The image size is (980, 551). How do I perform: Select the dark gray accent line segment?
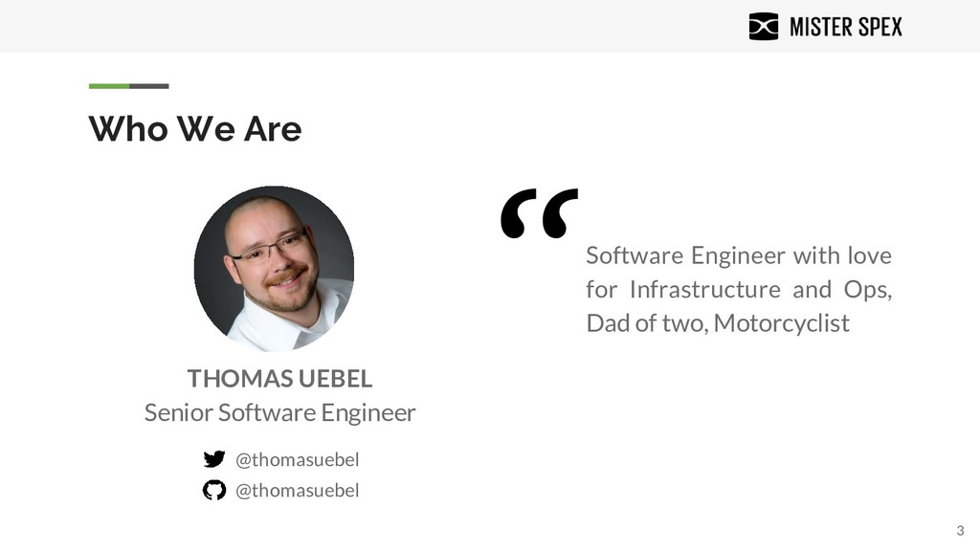[x=149, y=86]
